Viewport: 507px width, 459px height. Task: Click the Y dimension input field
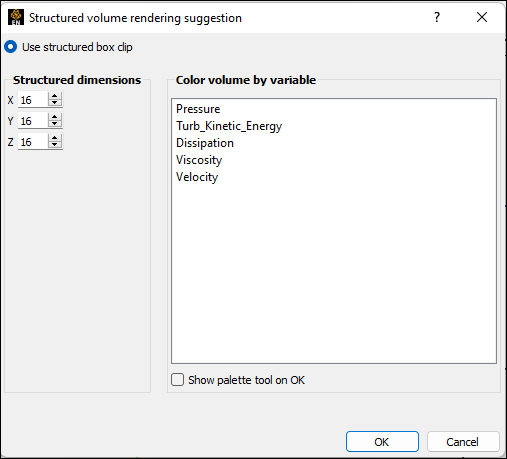[x=33, y=121]
